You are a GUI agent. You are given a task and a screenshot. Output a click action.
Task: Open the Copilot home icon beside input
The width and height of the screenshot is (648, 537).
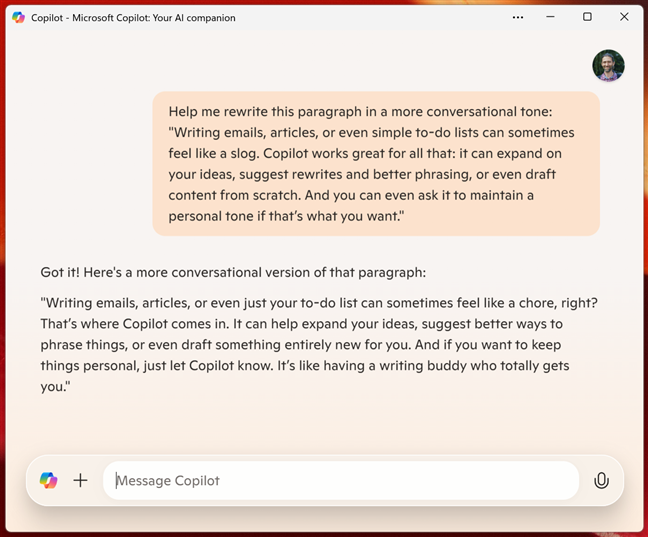(48, 480)
